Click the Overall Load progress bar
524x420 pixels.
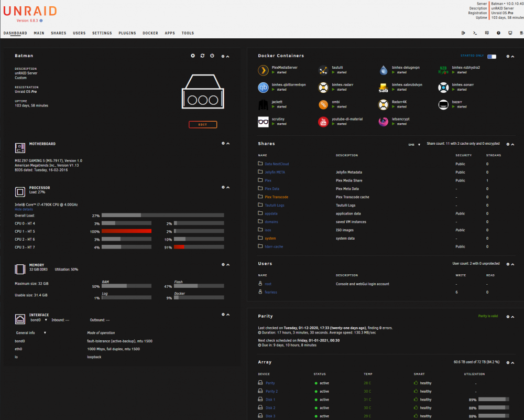(x=163, y=216)
